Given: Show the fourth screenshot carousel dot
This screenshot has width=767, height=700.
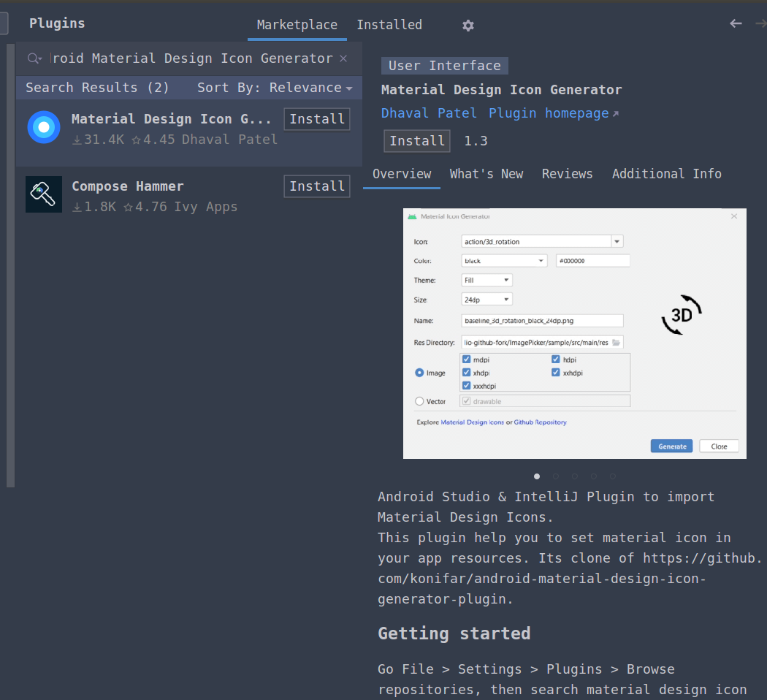Looking at the screenshot, I should click(594, 476).
